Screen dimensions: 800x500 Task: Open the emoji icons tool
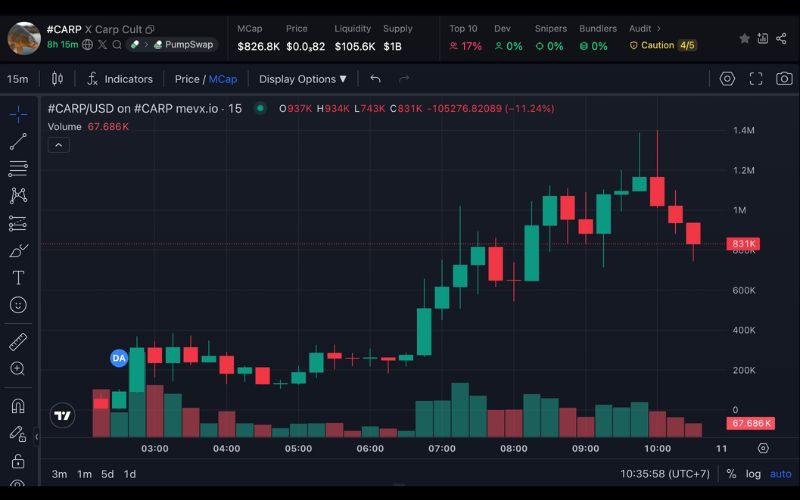[18, 305]
